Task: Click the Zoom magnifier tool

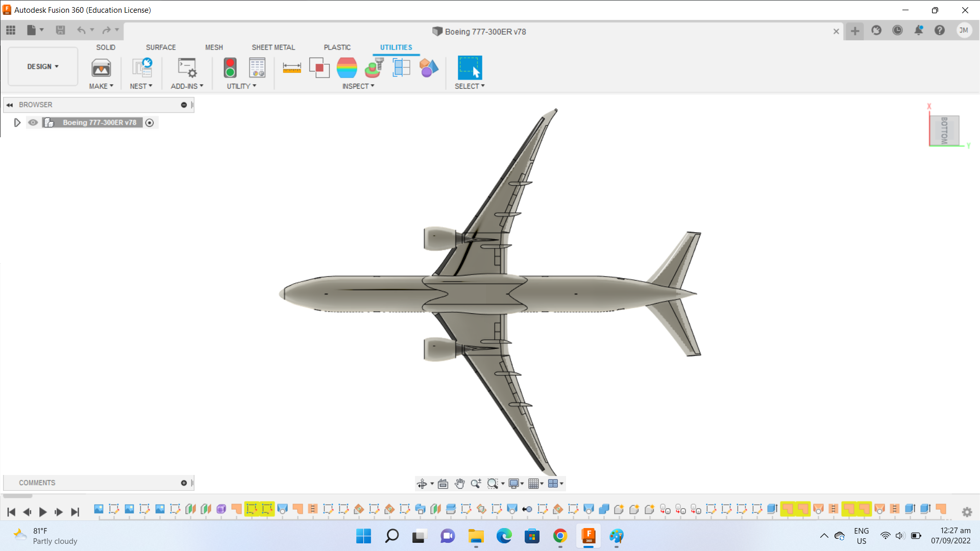Action: click(476, 484)
